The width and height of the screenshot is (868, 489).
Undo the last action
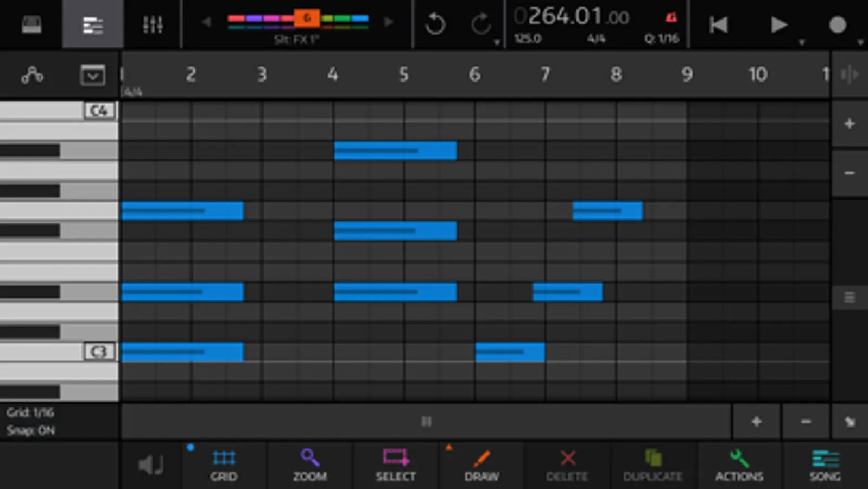tap(435, 24)
